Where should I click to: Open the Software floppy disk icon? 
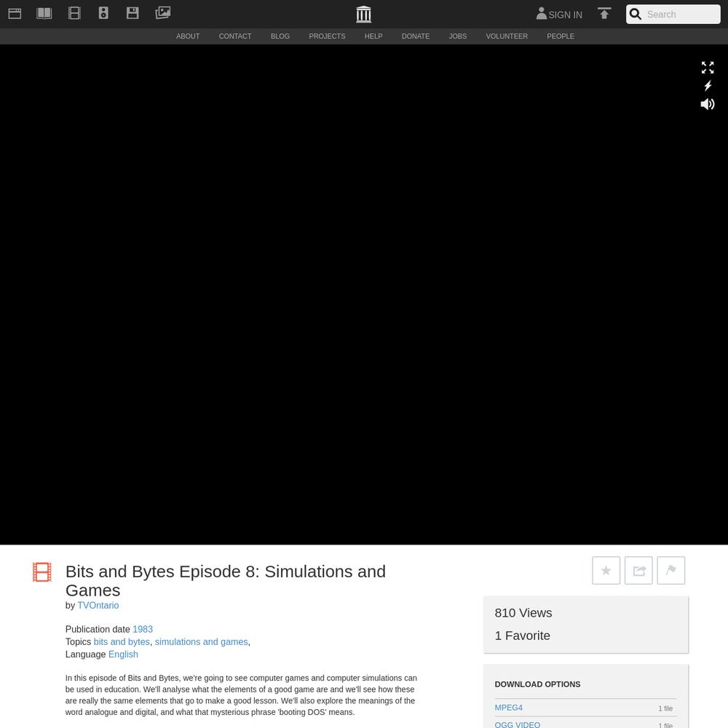[132, 13]
